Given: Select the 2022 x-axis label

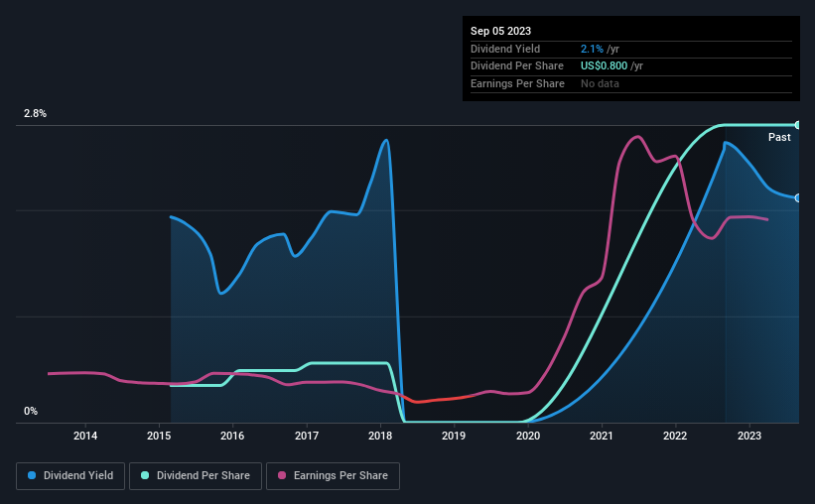Looking at the screenshot, I should point(675,436).
